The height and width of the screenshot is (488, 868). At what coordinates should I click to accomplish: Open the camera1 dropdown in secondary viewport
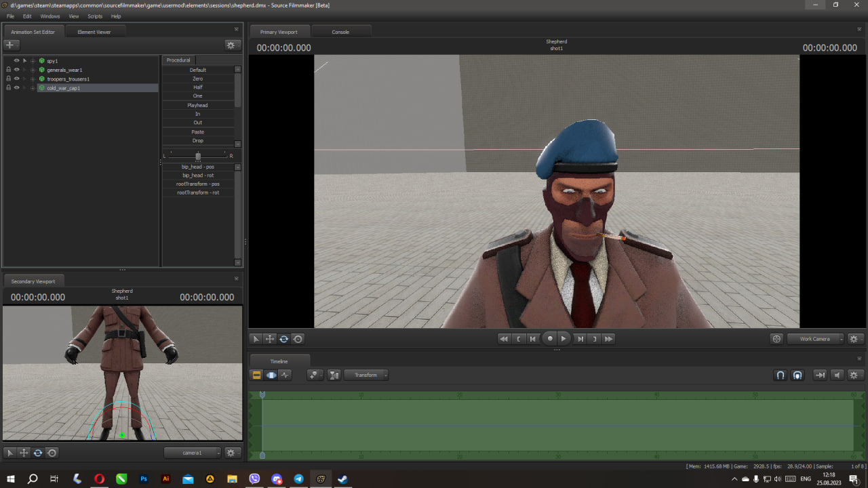tap(193, 453)
